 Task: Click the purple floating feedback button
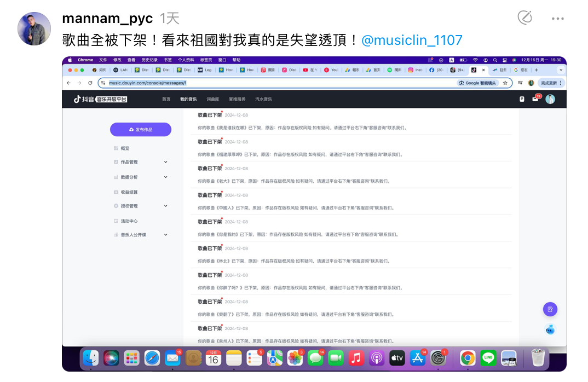(550, 309)
